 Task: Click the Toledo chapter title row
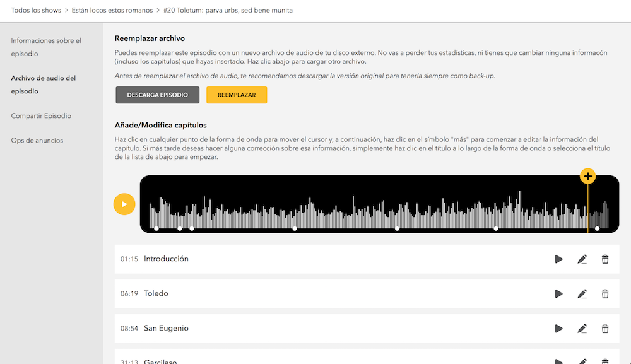367,294
